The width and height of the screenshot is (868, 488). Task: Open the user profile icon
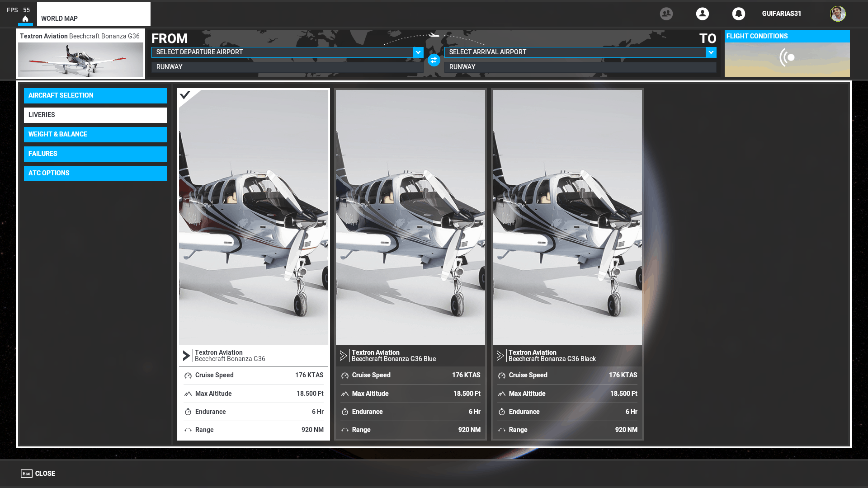pyautogui.click(x=702, y=14)
